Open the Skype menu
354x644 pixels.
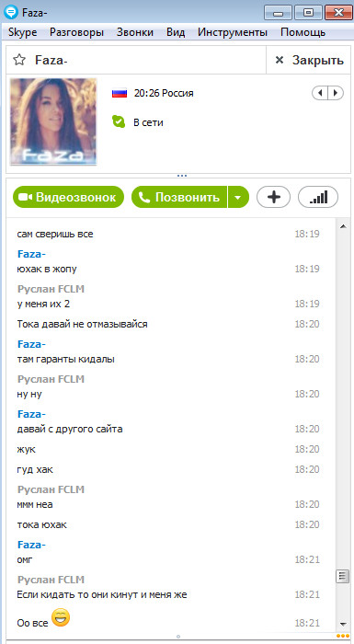[x=23, y=32]
